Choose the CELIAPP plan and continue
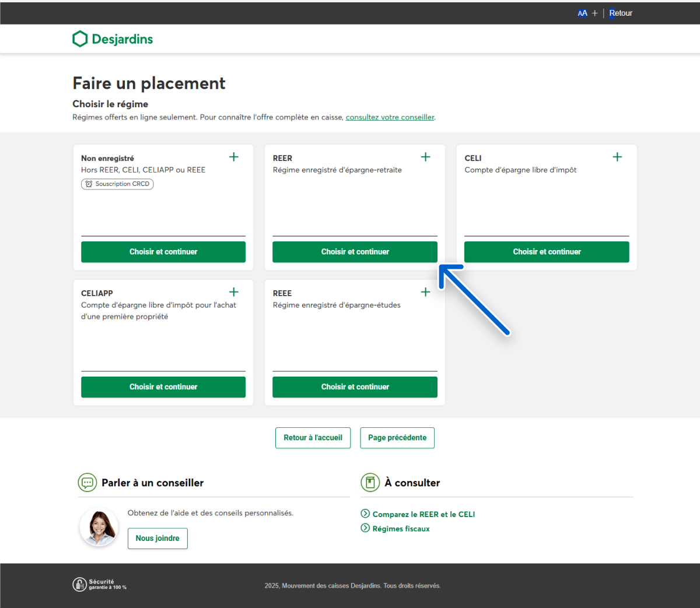This screenshot has width=700, height=608. point(163,387)
